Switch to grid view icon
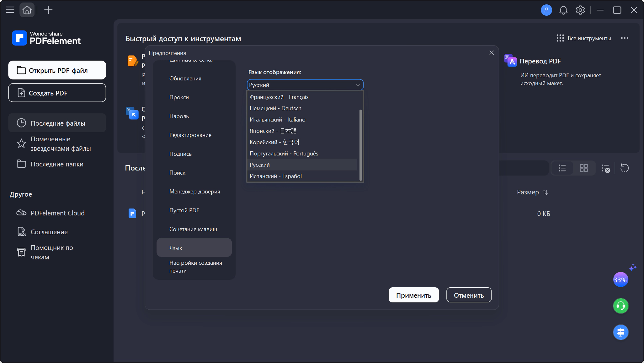This screenshot has width=644, height=363. point(584,168)
